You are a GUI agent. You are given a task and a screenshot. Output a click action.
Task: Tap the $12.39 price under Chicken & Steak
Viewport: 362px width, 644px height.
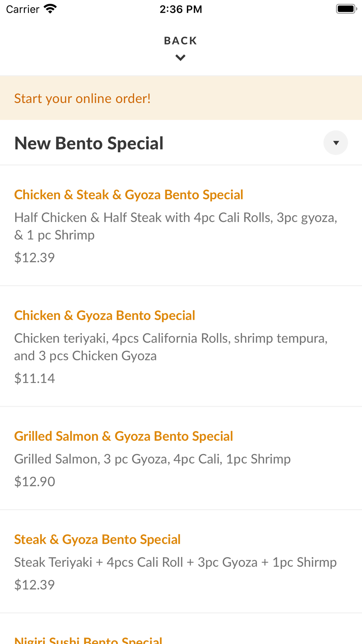pyautogui.click(x=34, y=258)
